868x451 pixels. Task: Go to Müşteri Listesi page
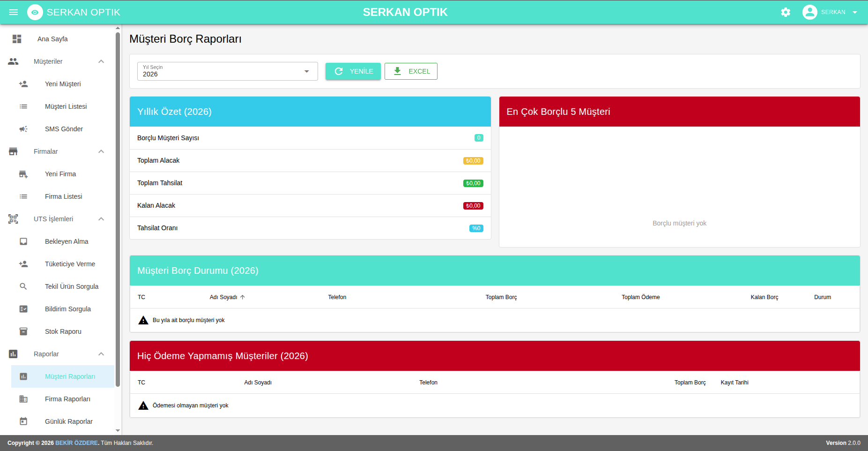[x=63, y=106]
